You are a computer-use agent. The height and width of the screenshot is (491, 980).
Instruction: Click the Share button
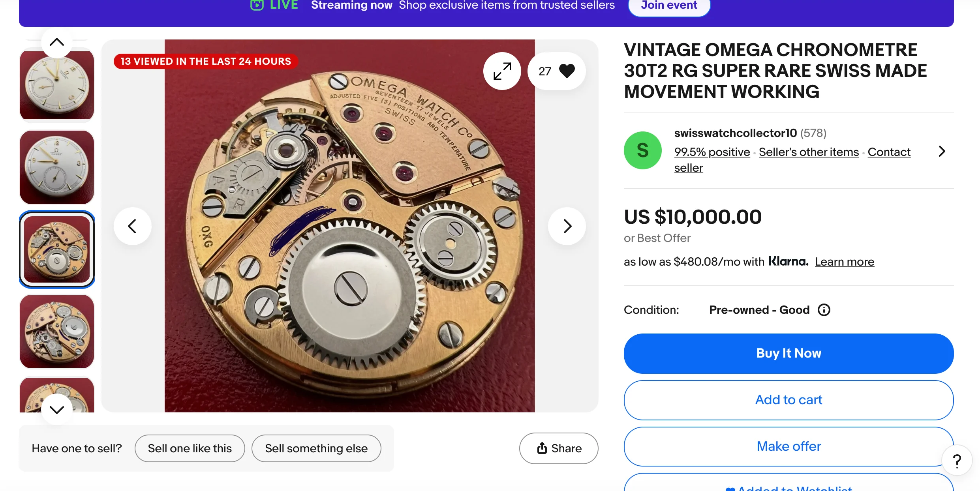click(559, 448)
